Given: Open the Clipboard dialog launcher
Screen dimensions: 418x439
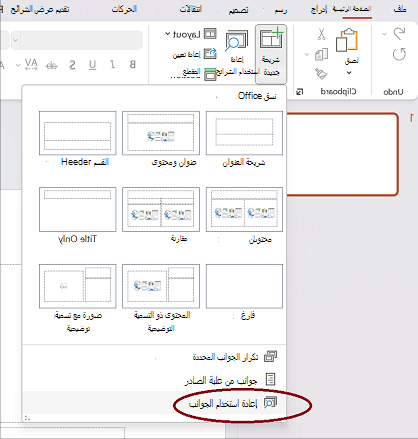Looking at the screenshot, I should pyautogui.click(x=300, y=91).
